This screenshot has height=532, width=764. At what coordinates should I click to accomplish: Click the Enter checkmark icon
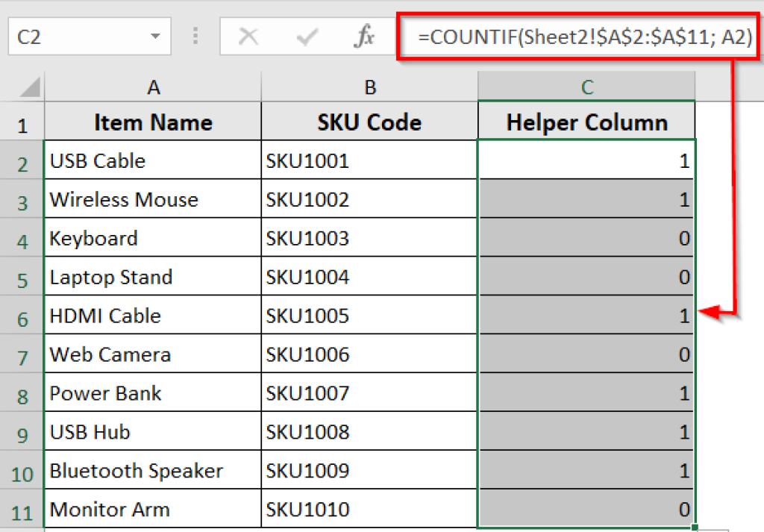pyautogui.click(x=307, y=36)
